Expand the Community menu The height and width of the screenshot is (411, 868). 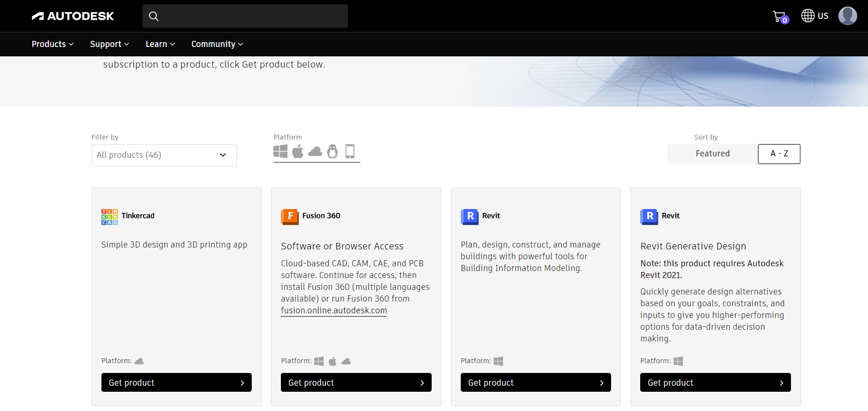217,44
